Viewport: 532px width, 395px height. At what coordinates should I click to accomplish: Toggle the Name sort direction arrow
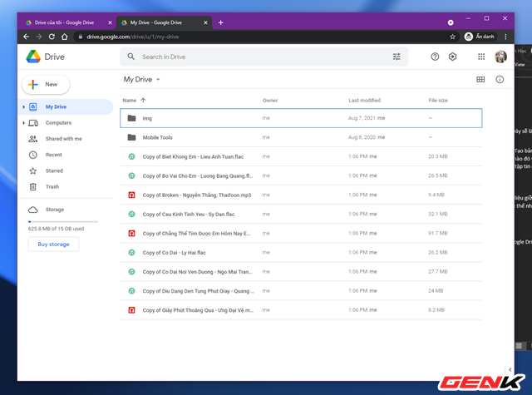[x=143, y=100]
